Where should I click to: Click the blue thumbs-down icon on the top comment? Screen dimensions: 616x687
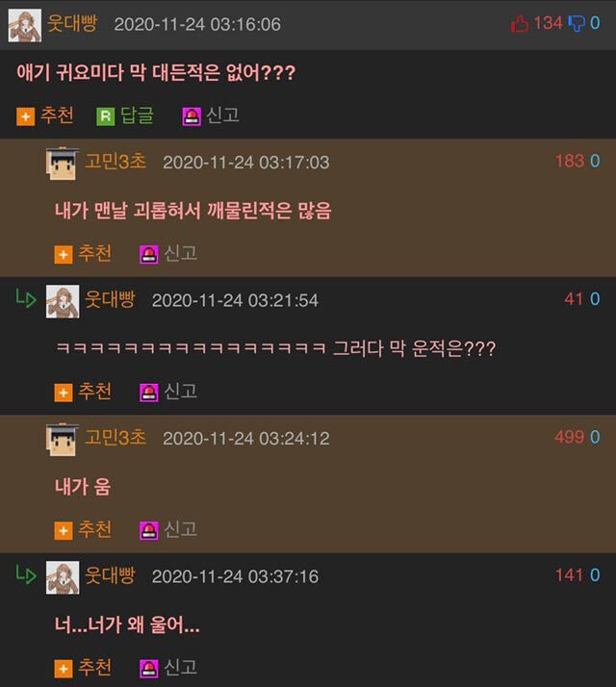[577, 24]
